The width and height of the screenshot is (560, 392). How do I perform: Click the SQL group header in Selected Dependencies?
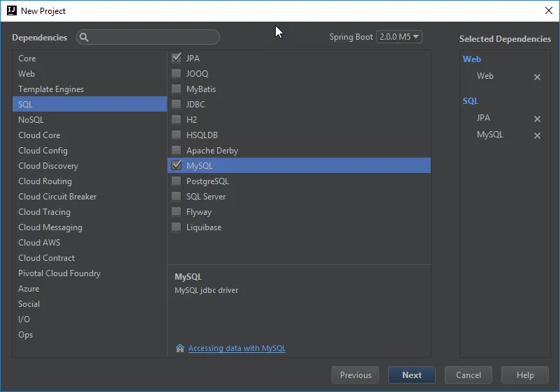coord(471,101)
